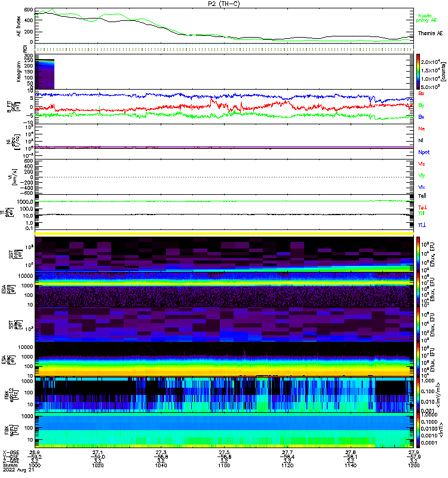The width and height of the screenshot is (448, 478).
Task: Click the 1120 time label
Action: (287, 465)
